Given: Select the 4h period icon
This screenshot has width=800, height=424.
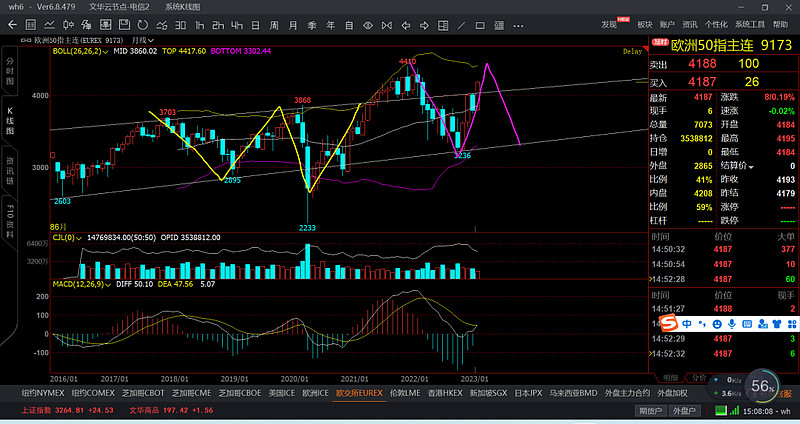Looking at the screenshot, I should pyautogui.click(x=237, y=25).
